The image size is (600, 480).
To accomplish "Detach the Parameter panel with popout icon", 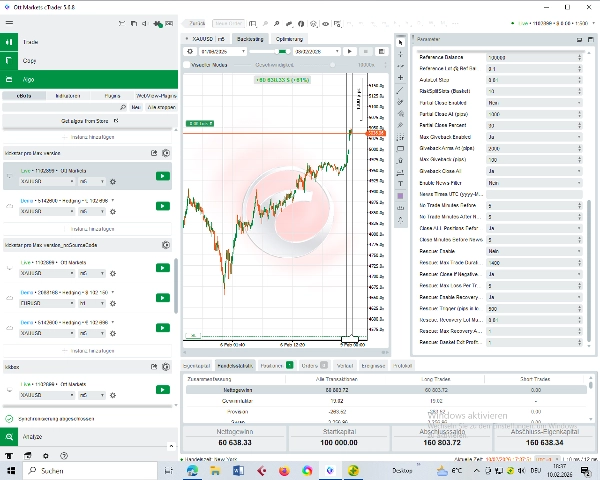I will click(579, 39).
